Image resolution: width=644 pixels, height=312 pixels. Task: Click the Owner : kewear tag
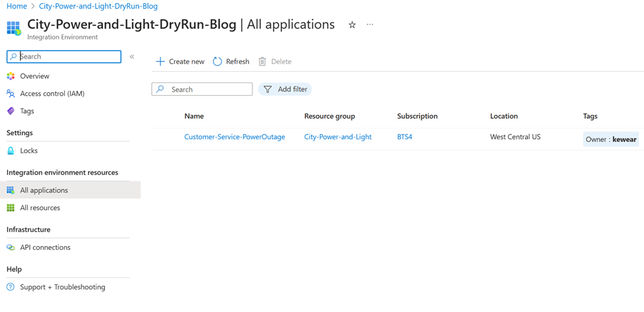coord(611,139)
